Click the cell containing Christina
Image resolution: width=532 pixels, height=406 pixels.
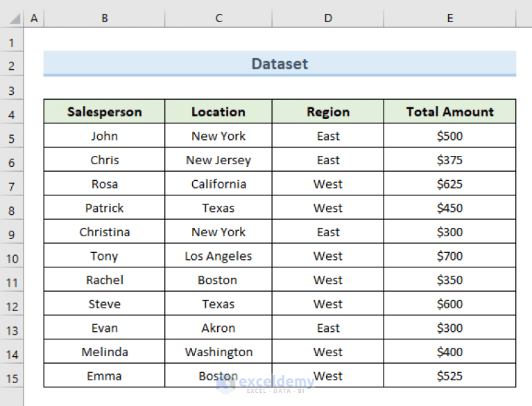pos(105,232)
